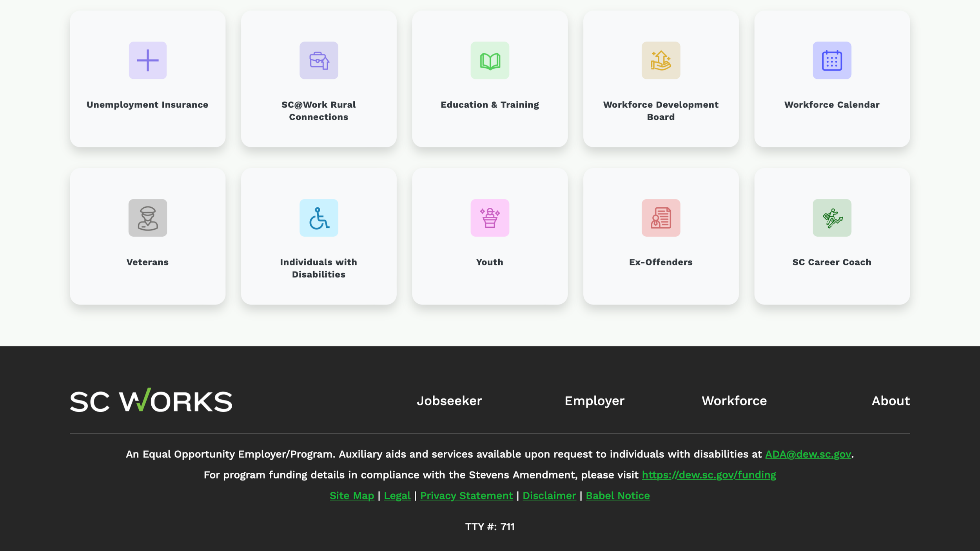Click the ADA@dew.sc.gov email link
The width and height of the screenshot is (980, 551).
tap(808, 454)
